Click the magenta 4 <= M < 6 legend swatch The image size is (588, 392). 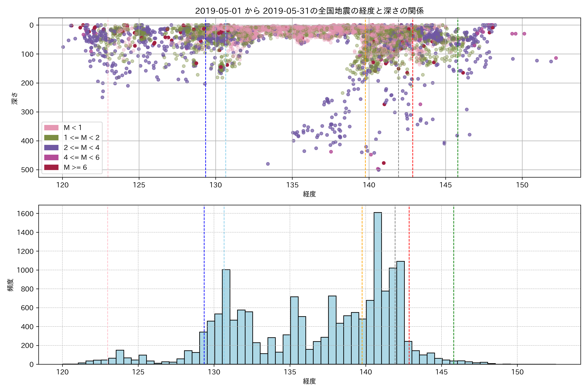pyautogui.click(x=51, y=157)
